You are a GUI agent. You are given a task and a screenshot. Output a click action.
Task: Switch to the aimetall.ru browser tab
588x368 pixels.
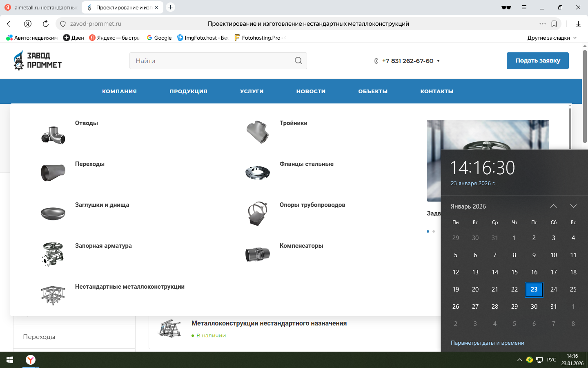(41, 7)
